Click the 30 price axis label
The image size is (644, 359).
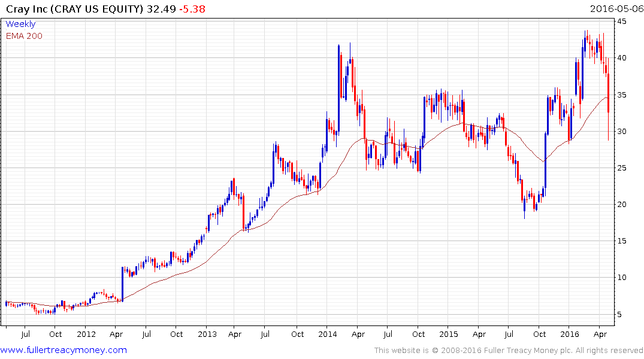tap(622, 131)
